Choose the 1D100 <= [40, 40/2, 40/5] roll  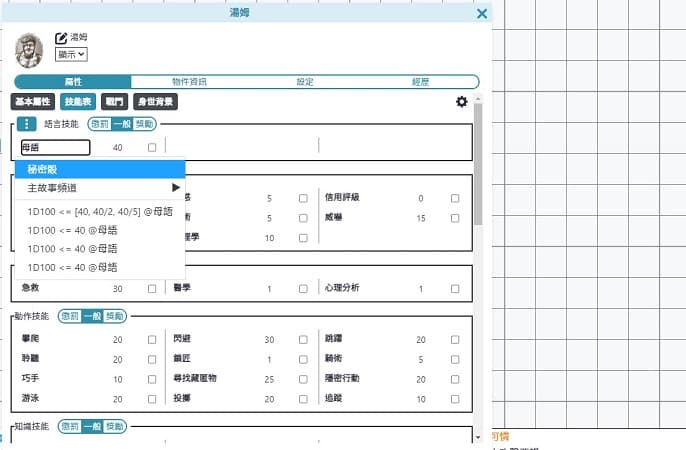[100, 211]
